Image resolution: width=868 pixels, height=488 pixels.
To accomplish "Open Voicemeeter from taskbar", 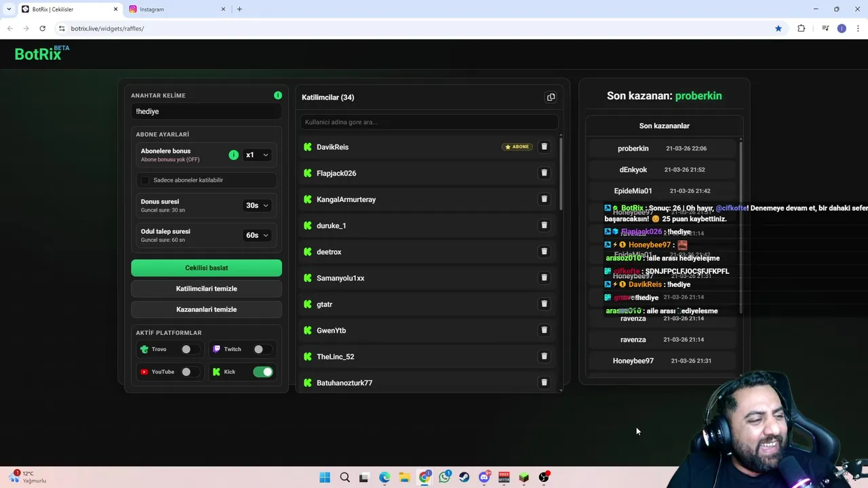I will point(504,477).
